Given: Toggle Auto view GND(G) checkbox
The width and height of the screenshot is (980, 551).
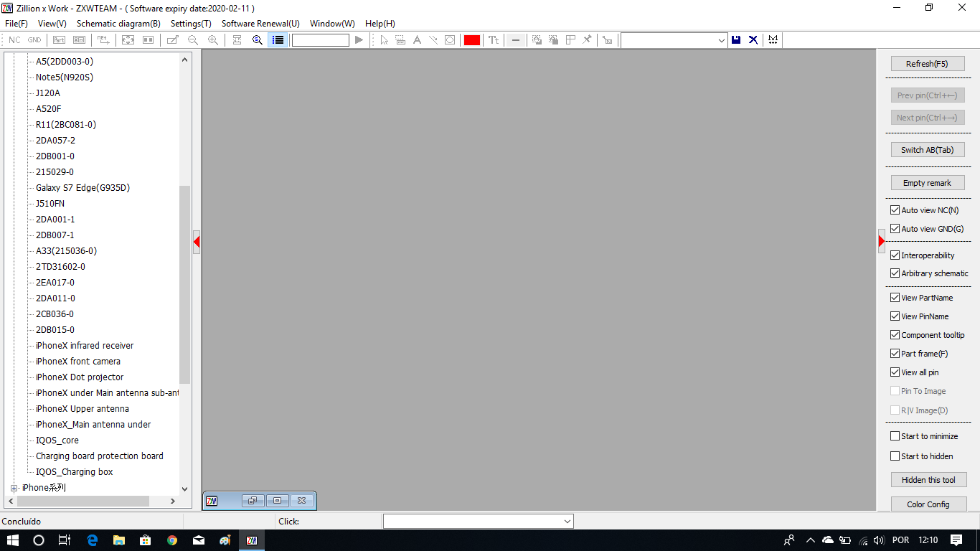Looking at the screenshot, I should pyautogui.click(x=895, y=229).
